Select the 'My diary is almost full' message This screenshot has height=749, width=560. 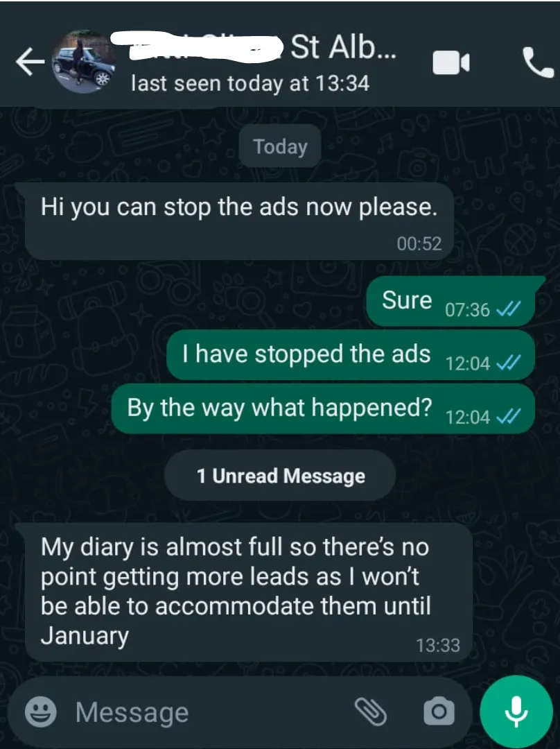click(x=249, y=592)
